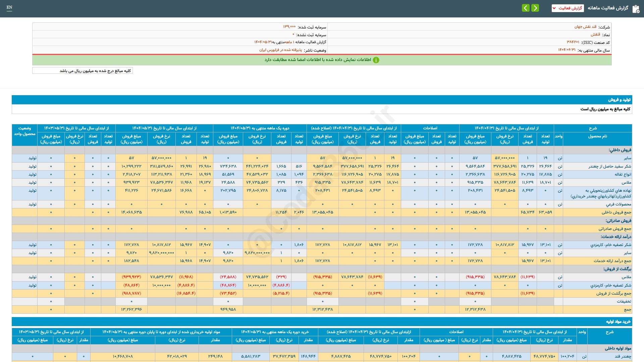The width and height of the screenshot is (644, 362).
Task: Click white sugar monthly price ۴۴۱,۲۲۴,۰۲۴
Action: click(257, 166)
